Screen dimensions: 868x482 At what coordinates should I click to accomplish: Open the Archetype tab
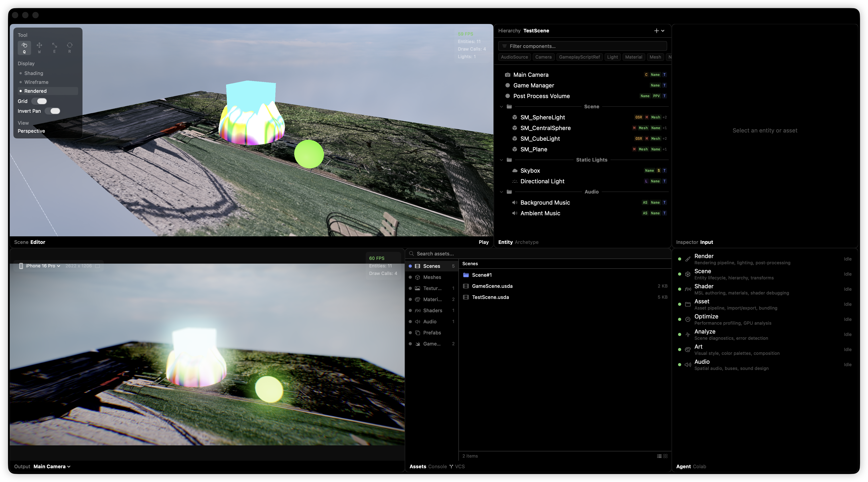pyautogui.click(x=526, y=242)
